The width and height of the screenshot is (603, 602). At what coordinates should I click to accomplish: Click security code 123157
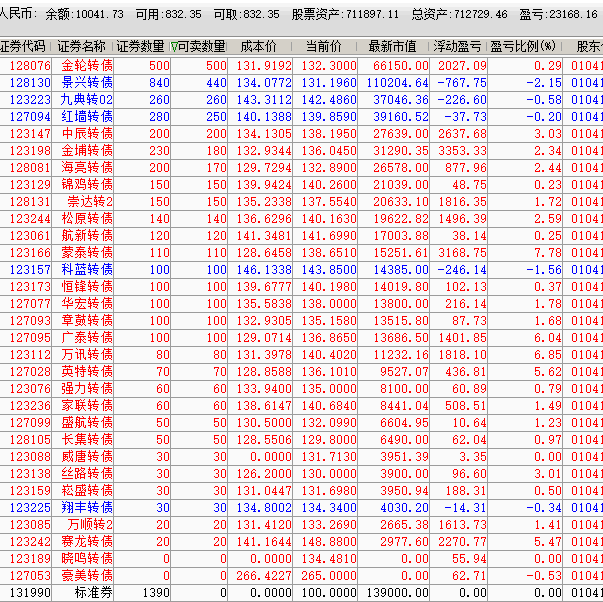(30, 270)
